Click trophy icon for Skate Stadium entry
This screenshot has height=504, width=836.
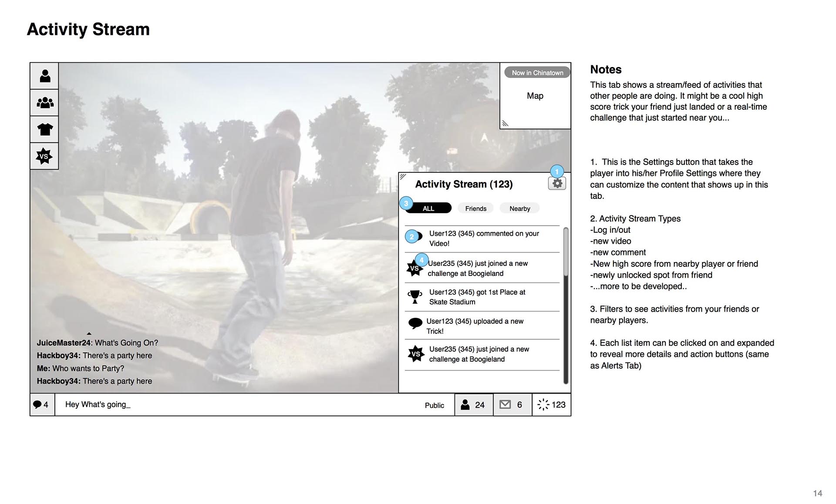coord(415,297)
